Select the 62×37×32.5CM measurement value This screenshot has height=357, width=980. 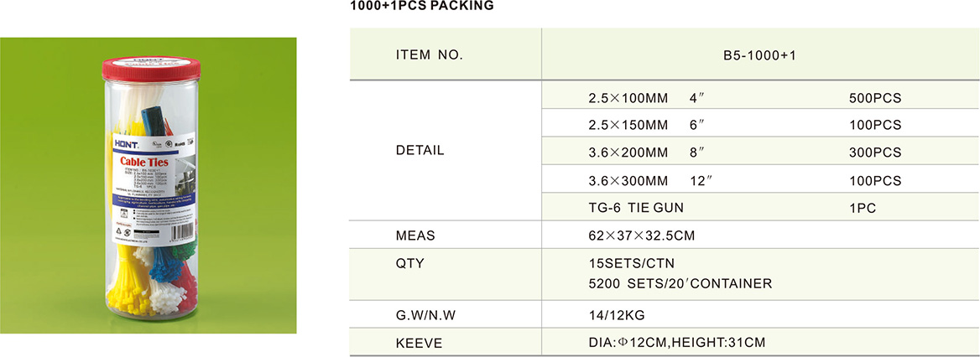[642, 235]
